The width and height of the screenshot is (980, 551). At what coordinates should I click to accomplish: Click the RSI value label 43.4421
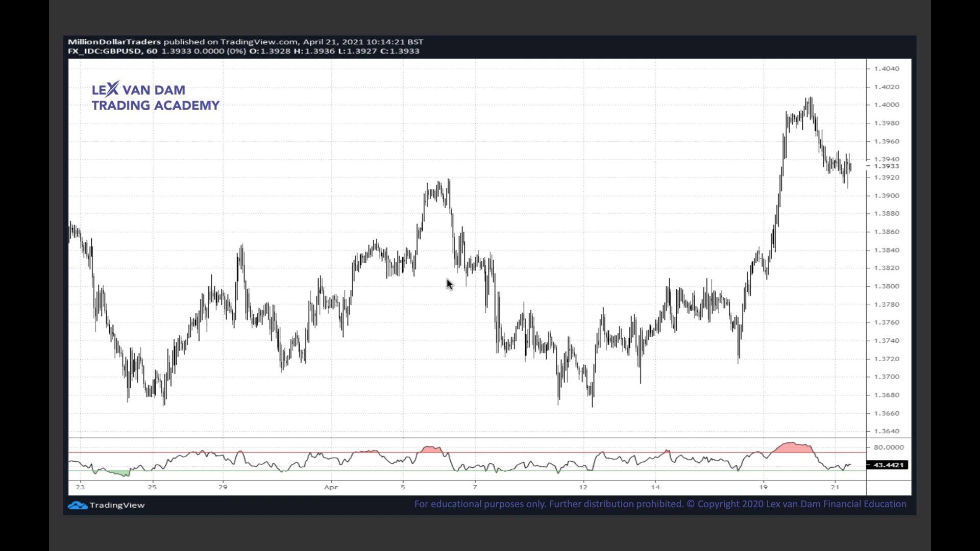888,465
